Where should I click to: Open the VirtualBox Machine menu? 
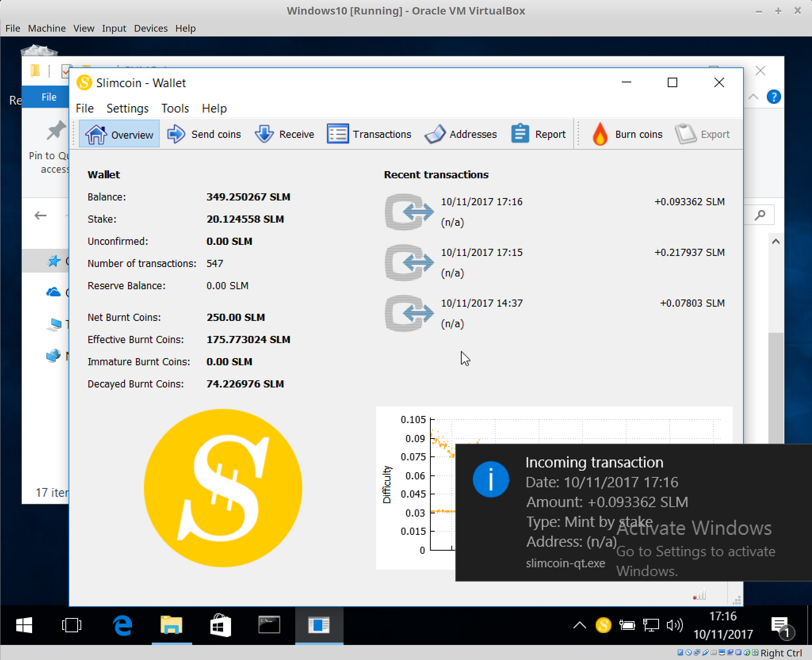tap(47, 28)
